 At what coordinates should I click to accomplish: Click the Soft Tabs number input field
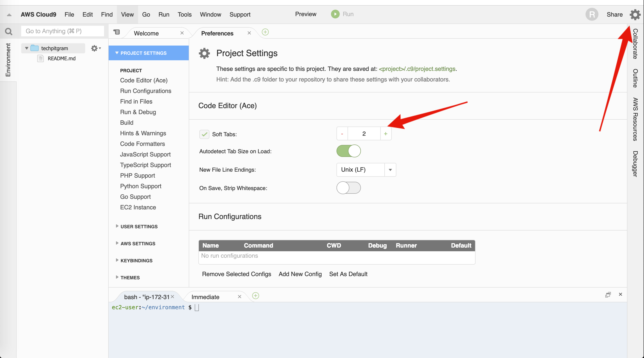[364, 133]
